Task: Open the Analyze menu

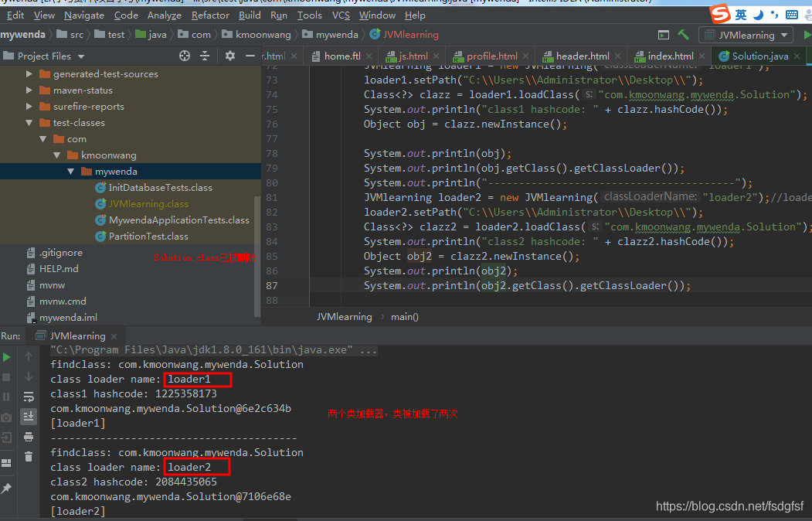Action: pyautogui.click(x=164, y=15)
